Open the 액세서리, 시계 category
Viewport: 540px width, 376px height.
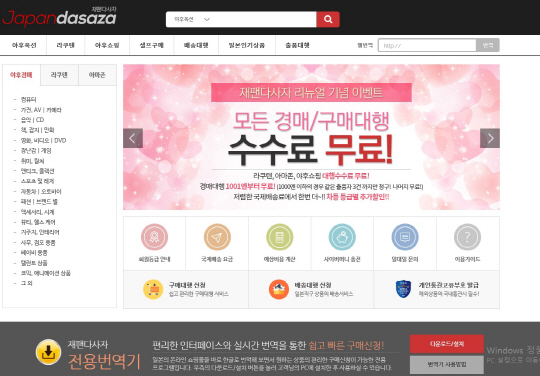(x=37, y=212)
